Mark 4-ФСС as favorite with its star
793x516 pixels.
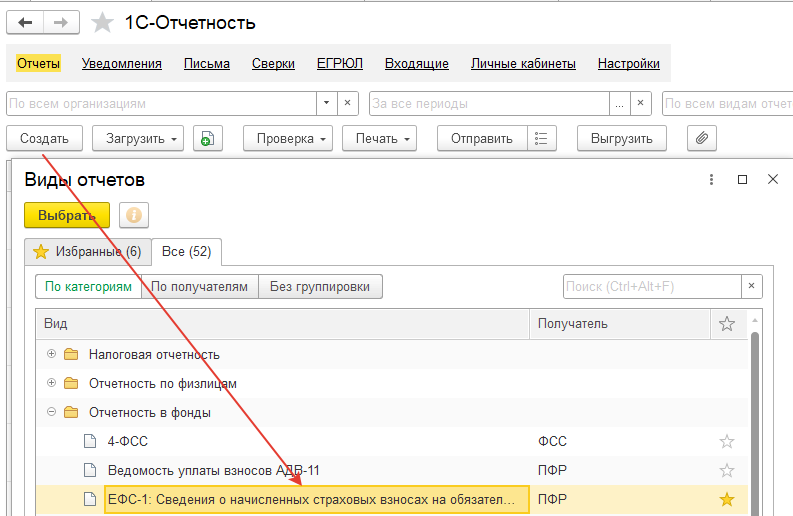[x=727, y=442]
